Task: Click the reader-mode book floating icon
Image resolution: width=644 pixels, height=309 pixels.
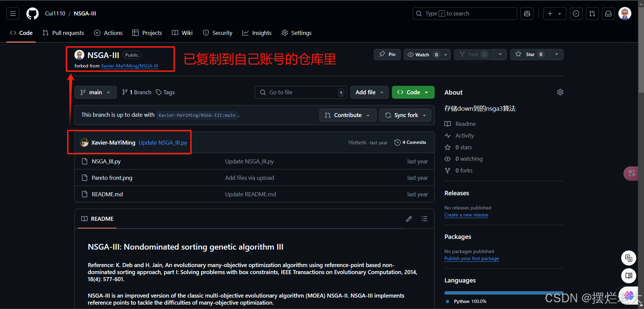Action: tap(629, 276)
